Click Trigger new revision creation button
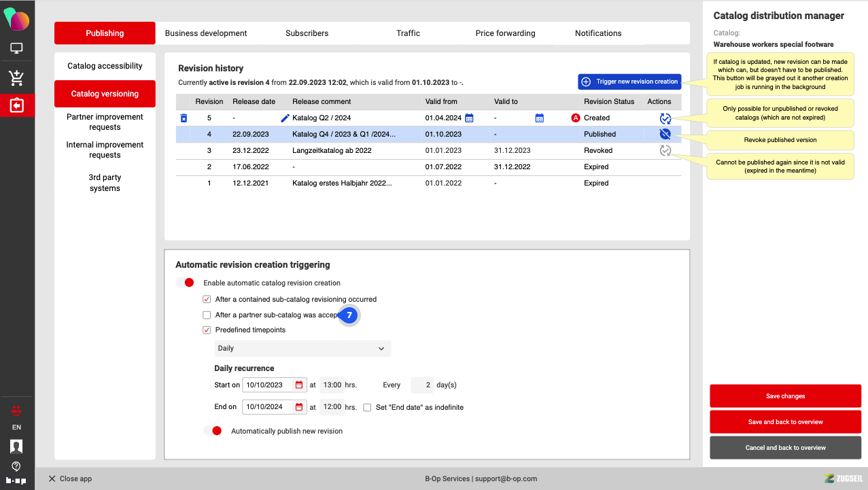This screenshot has height=490, width=868. coord(629,82)
